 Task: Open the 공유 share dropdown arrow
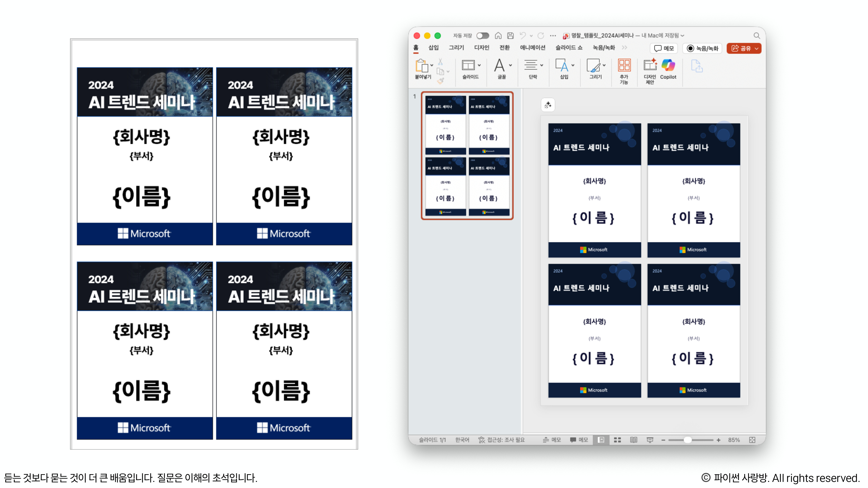click(757, 49)
